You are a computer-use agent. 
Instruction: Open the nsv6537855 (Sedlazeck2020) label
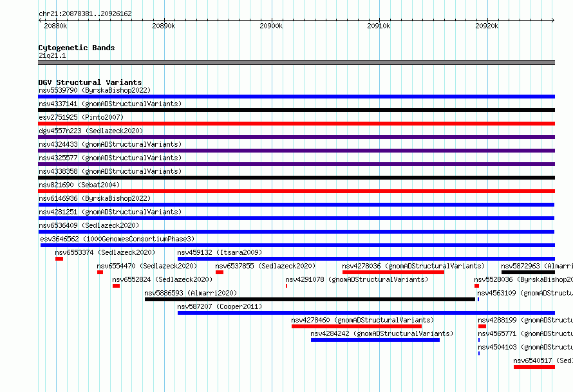[265, 266]
